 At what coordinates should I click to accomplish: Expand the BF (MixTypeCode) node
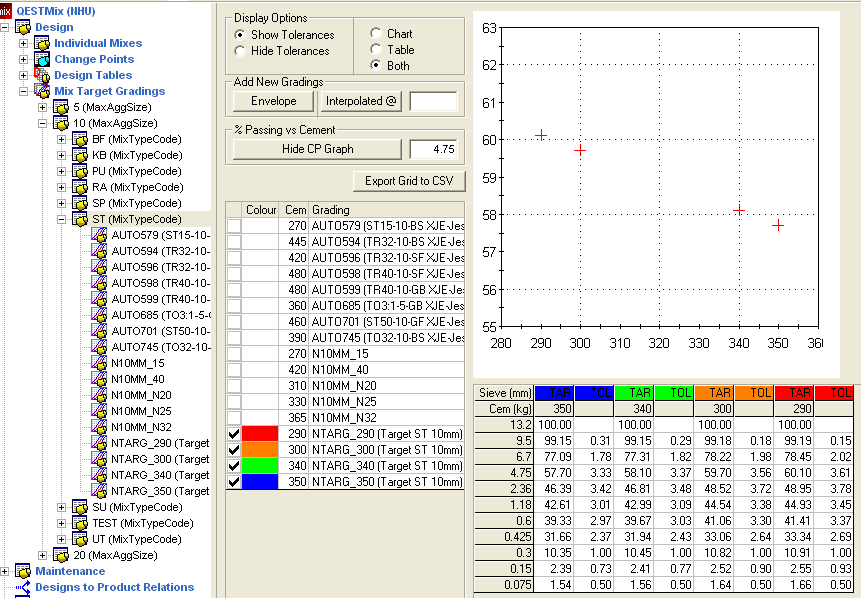click(62, 139)
